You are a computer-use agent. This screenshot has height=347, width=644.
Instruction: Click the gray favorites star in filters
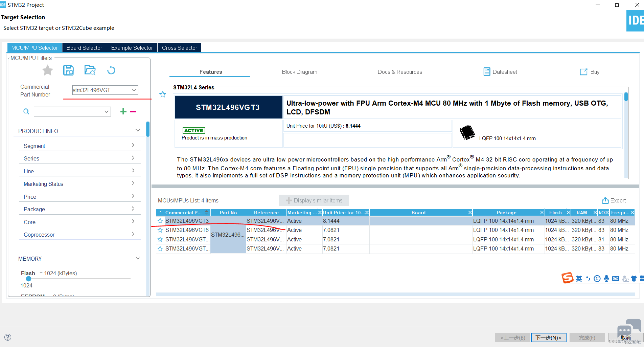pos(48,70)
